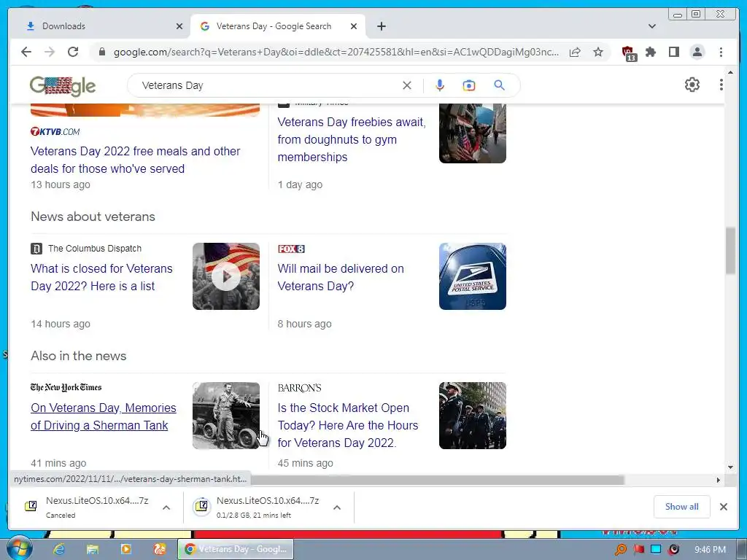This screenshot has height=560, width=747.
Task: Share this page using the share icon
Action: point(575,52)
